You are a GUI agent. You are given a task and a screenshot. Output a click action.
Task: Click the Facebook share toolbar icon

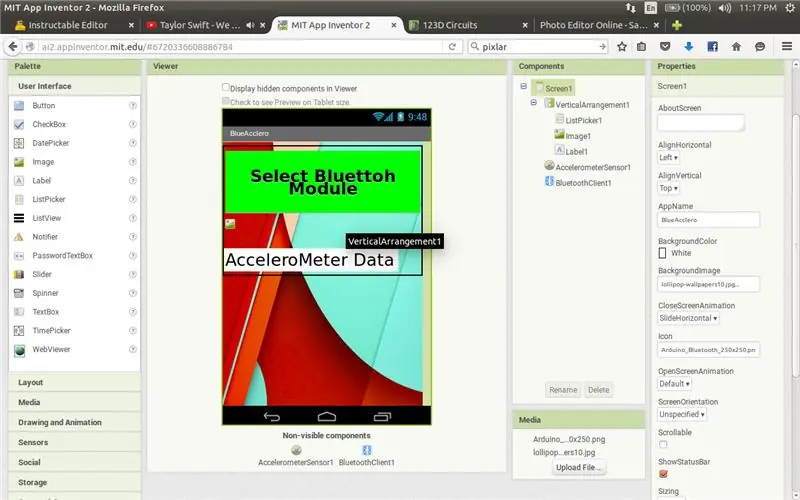[712, 46]
